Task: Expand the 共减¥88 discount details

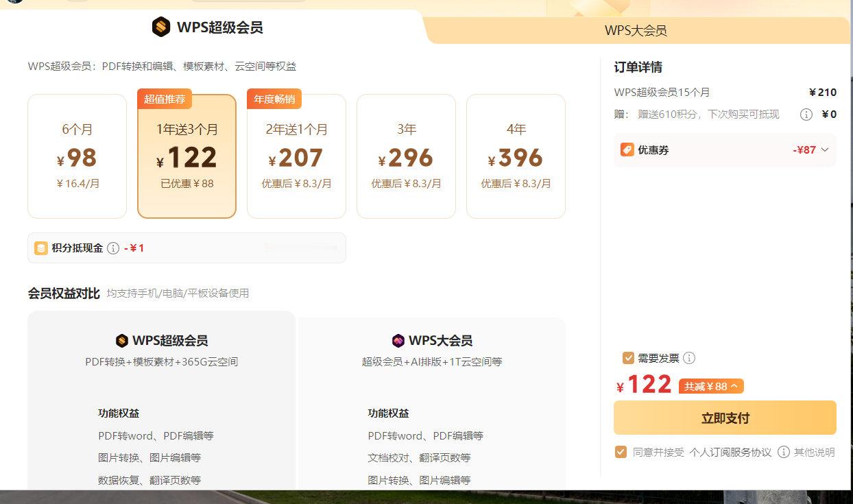Action: [x=711, y=386]
